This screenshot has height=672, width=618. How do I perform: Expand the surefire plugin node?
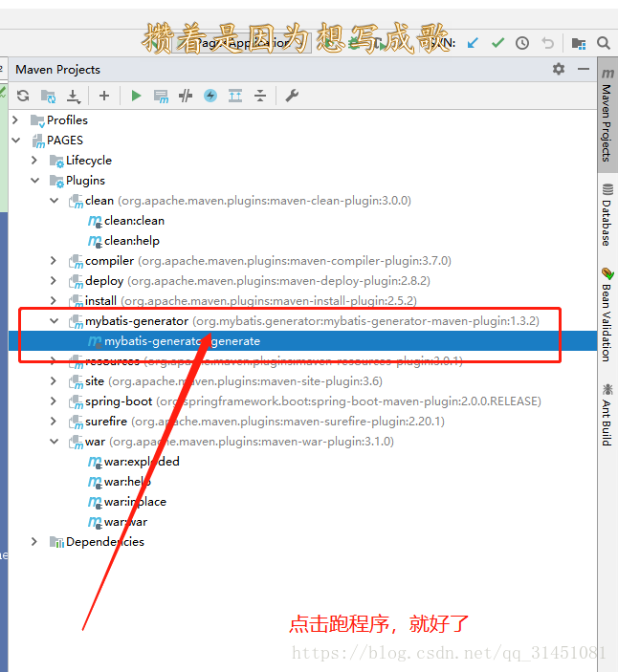click(x=54, y=422)
